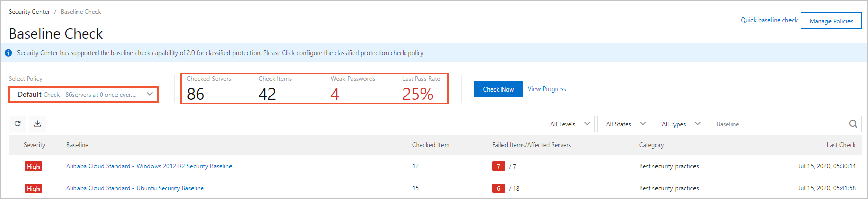
Task: Click the refresh icon button
Action: coord(17,124)
